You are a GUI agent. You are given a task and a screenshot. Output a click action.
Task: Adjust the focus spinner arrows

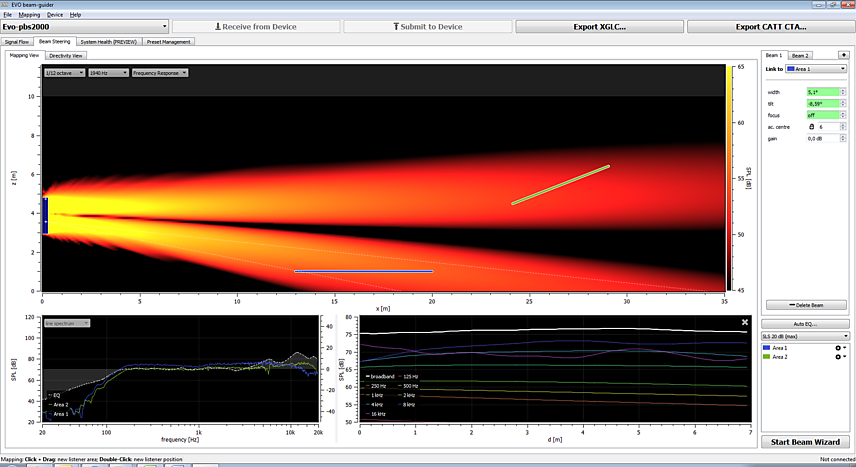tap(843, 115)
